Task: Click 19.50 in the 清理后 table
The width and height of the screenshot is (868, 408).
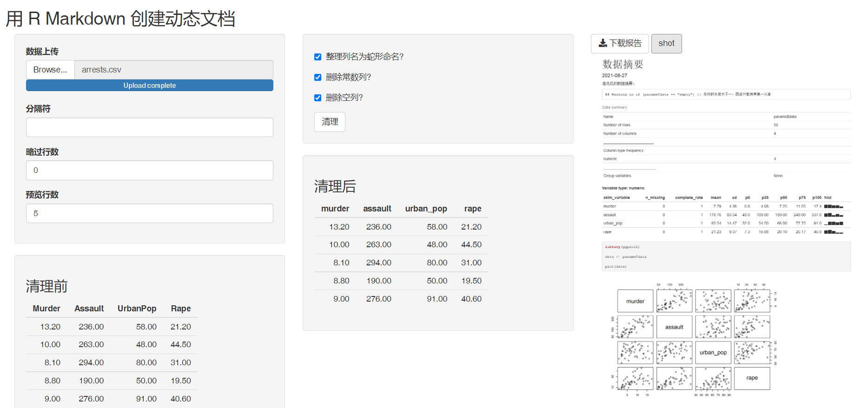Action: [x=471, y=281]
